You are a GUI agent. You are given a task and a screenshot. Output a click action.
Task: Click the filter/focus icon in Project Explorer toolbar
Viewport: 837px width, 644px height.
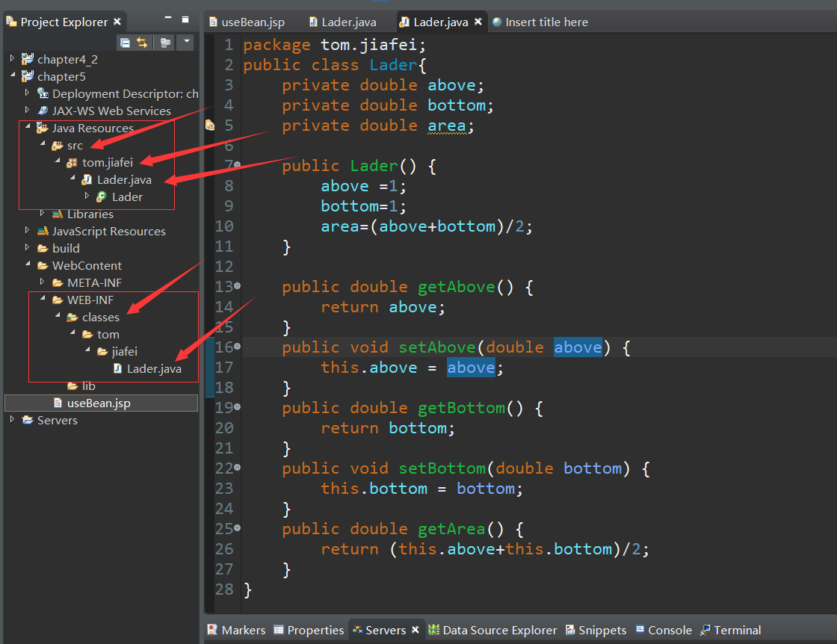coord(165,43)
